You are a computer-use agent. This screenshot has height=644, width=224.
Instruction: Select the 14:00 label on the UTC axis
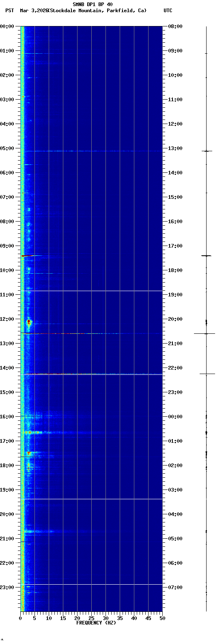(x=175, y=173)
